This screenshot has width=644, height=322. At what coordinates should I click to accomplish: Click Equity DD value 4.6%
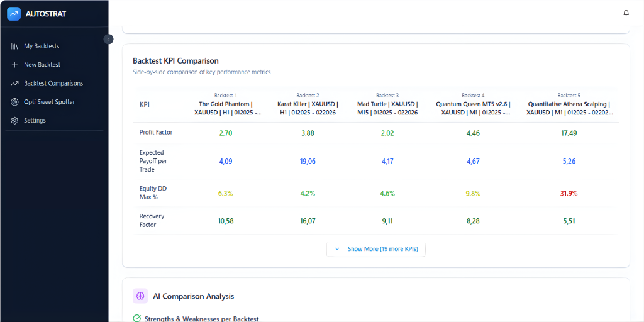click(387, 194)
